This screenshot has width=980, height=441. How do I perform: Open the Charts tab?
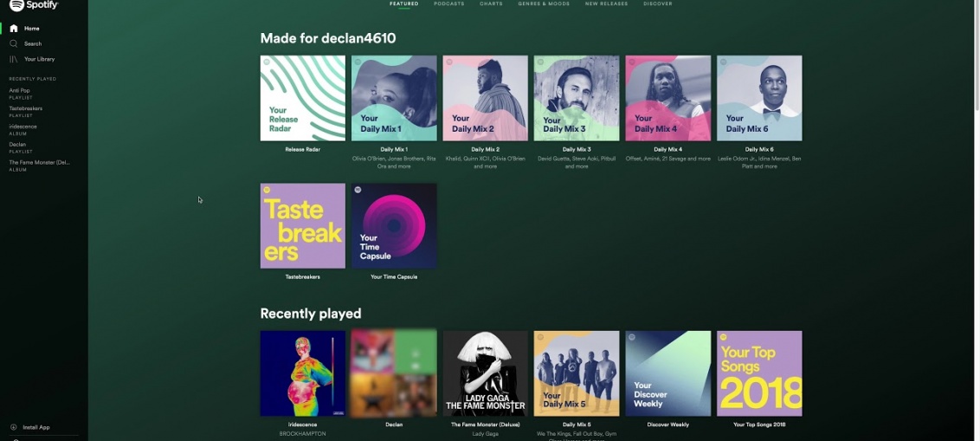click(x=491, y=3)
